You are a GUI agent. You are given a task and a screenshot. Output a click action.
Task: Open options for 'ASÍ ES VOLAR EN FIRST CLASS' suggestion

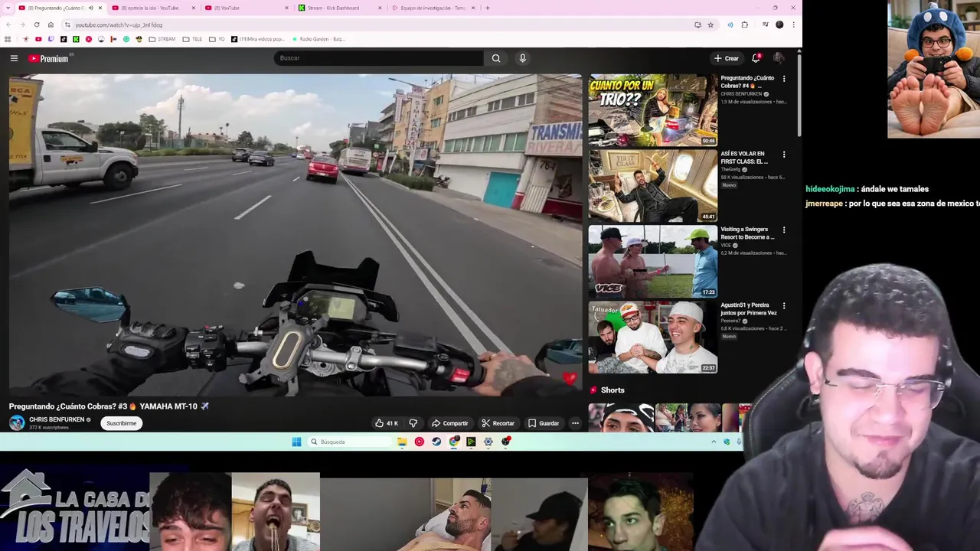[x=784, y=155]
